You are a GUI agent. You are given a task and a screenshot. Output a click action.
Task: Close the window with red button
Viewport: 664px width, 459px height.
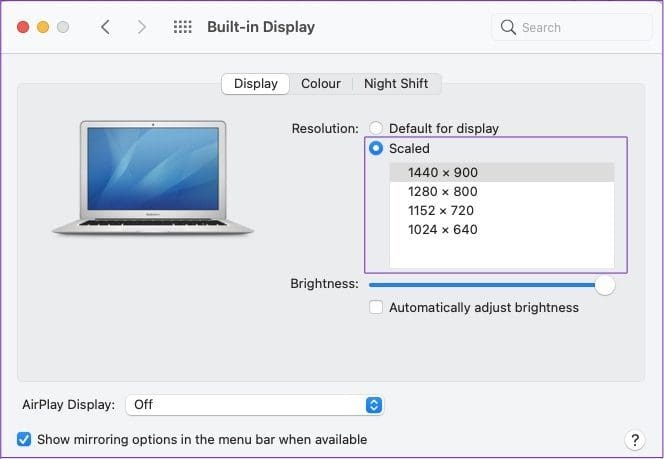coord(23,27)
